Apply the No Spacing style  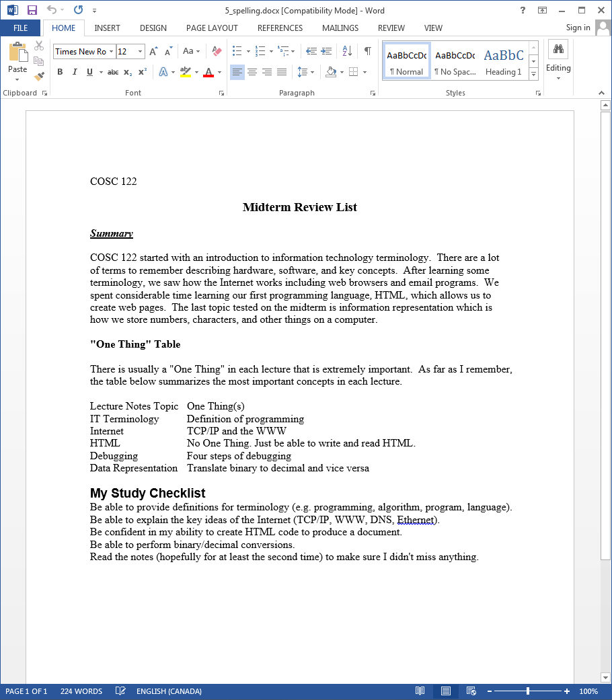coord(455,61)
